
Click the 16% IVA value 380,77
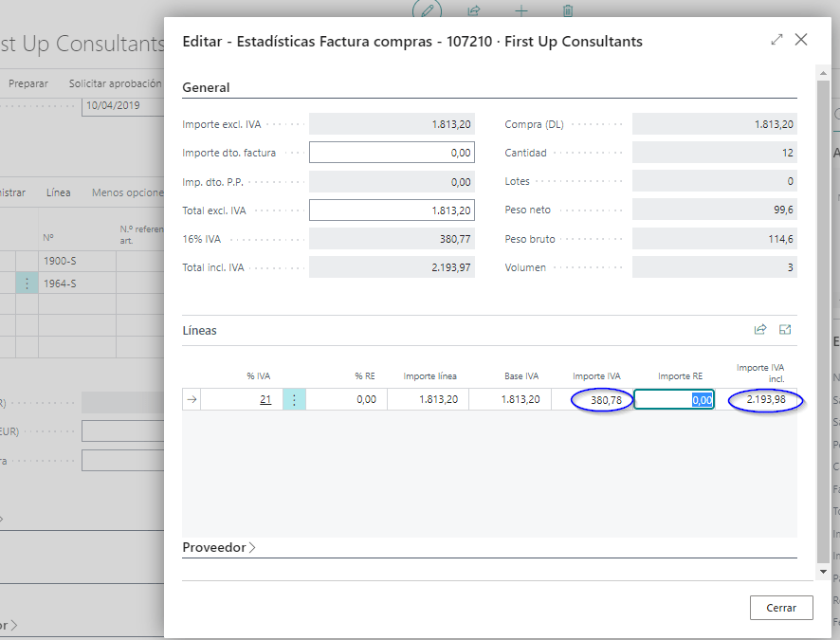coord(392,239)
